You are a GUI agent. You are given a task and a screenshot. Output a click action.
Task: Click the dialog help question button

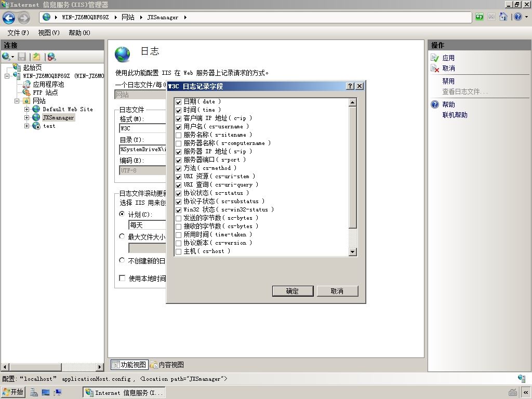pyautogui.click(x=350, y=86)
